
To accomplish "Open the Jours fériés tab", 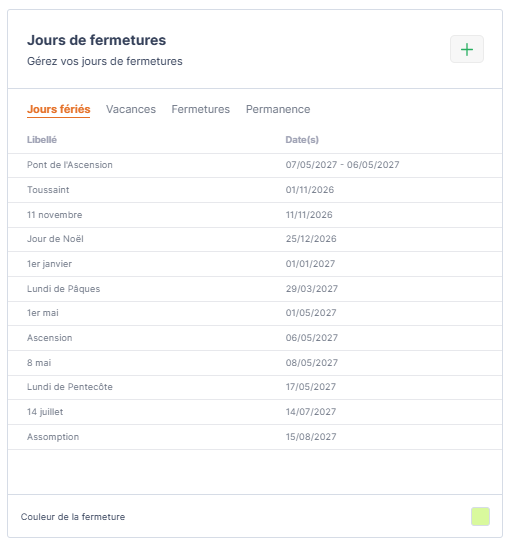I will pos(58,109).
